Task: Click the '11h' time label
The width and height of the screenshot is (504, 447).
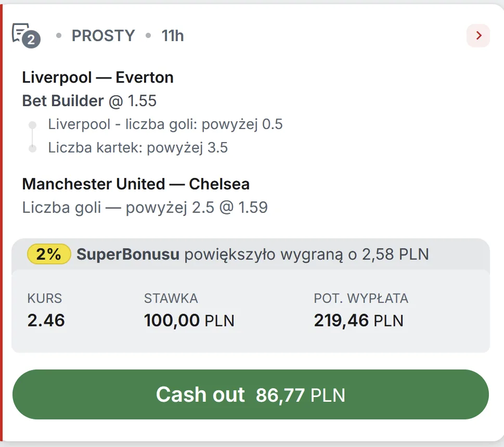Action: [172, 36]
